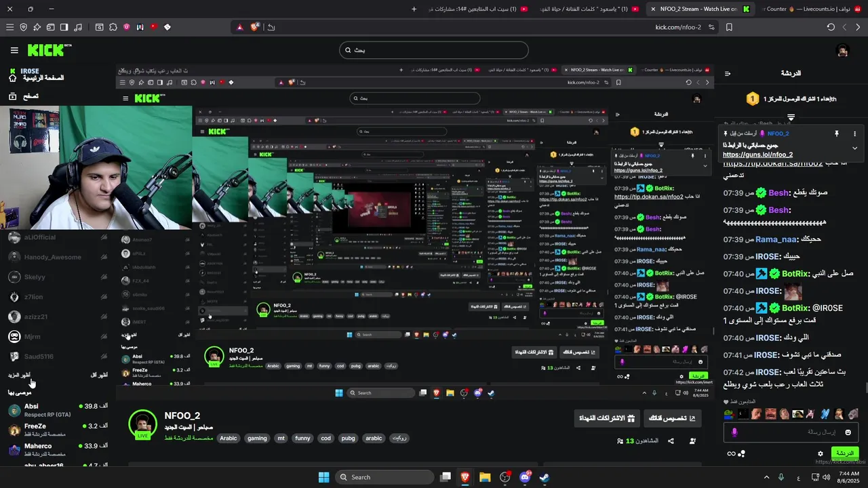Viewport: 868px width, 488px height.
Task: Click the purple chat identity icon
Action: (734, 432)
